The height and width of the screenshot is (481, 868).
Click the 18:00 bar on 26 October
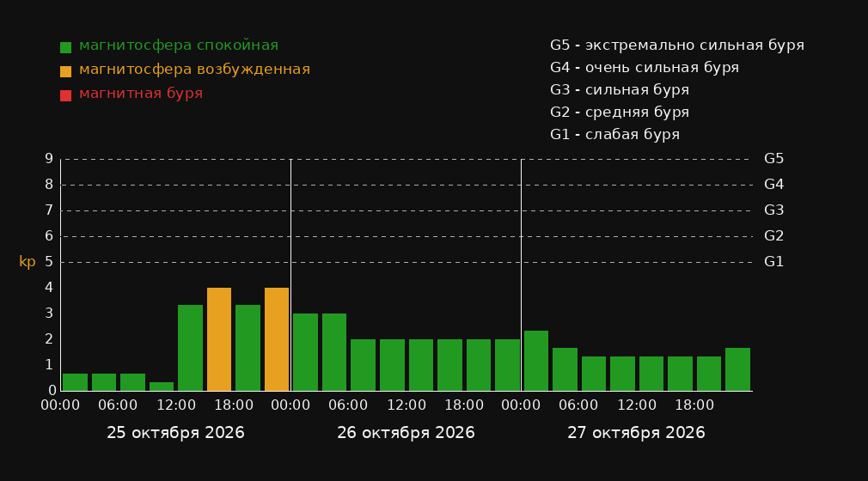479,365
